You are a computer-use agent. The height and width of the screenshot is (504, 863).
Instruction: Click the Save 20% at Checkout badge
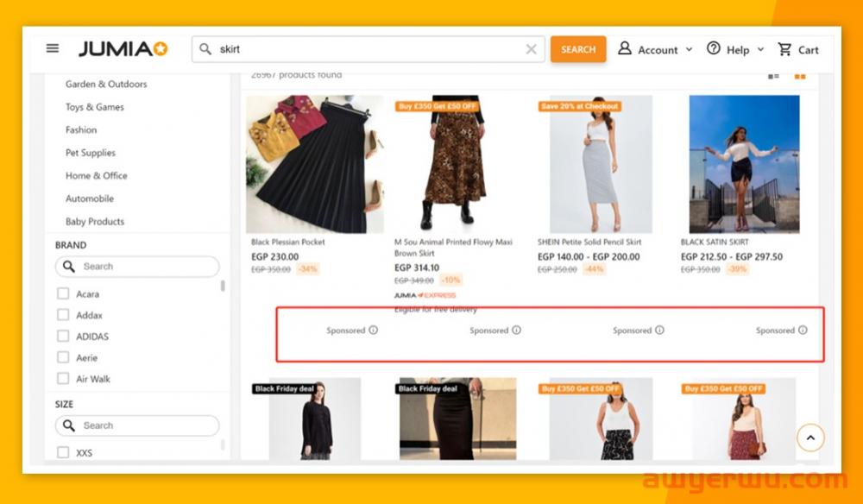tap(580, 106)
